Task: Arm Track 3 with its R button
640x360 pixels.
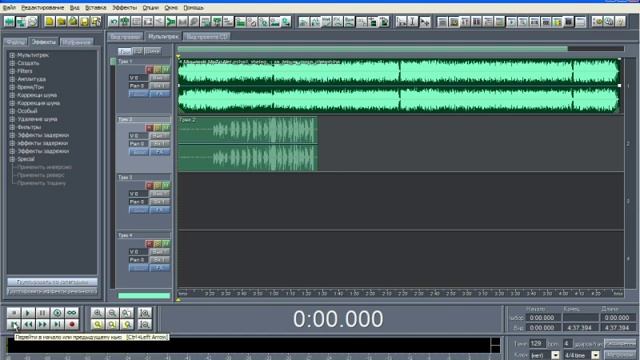Action: 149,186
